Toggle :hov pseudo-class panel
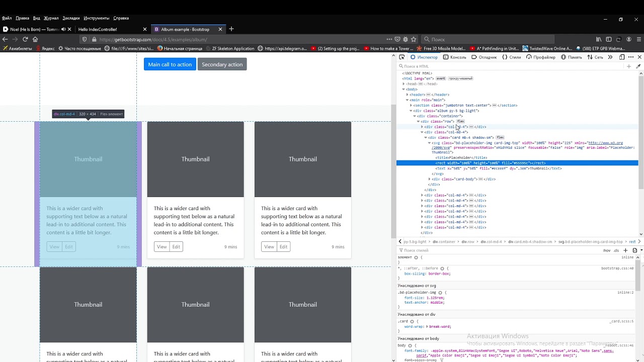The height and width of the screenshot is (362, 644). [x=607, y=250]
